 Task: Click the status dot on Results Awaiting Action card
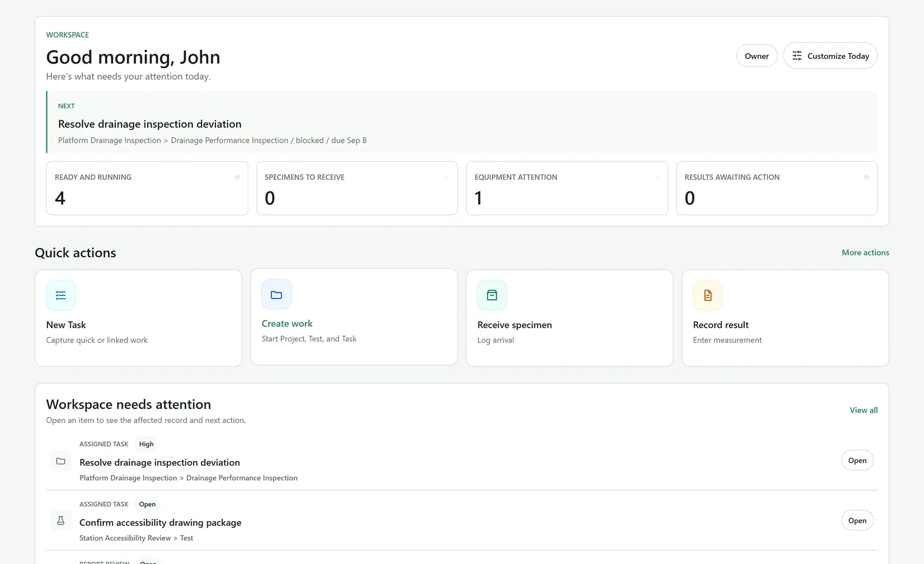(866, 177)
